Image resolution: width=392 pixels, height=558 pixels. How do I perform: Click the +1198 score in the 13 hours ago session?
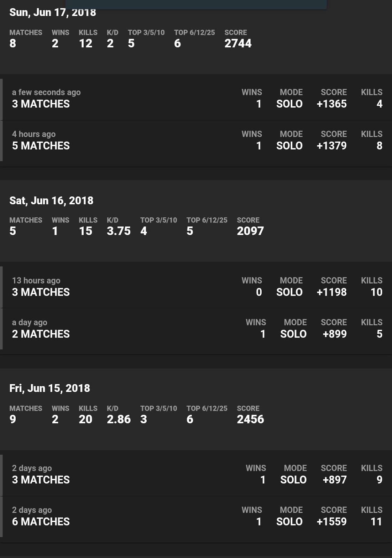(x=331, y=292)
